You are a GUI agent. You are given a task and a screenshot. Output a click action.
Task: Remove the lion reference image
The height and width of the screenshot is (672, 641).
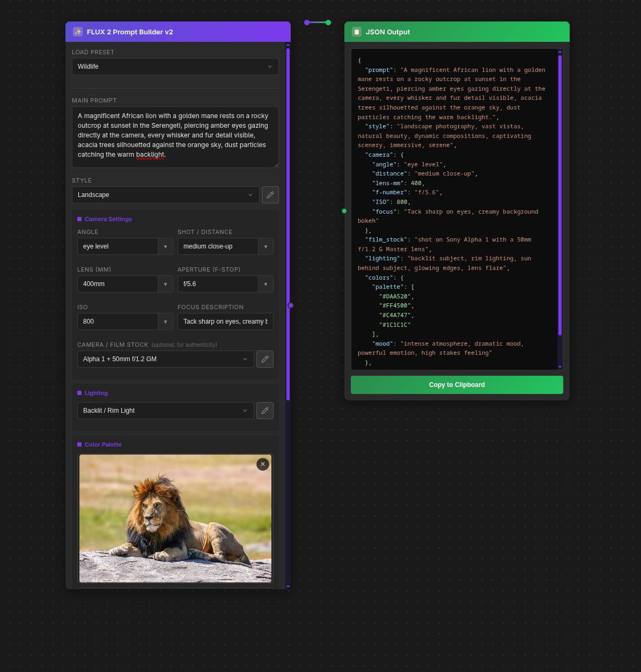click(262, 464)
